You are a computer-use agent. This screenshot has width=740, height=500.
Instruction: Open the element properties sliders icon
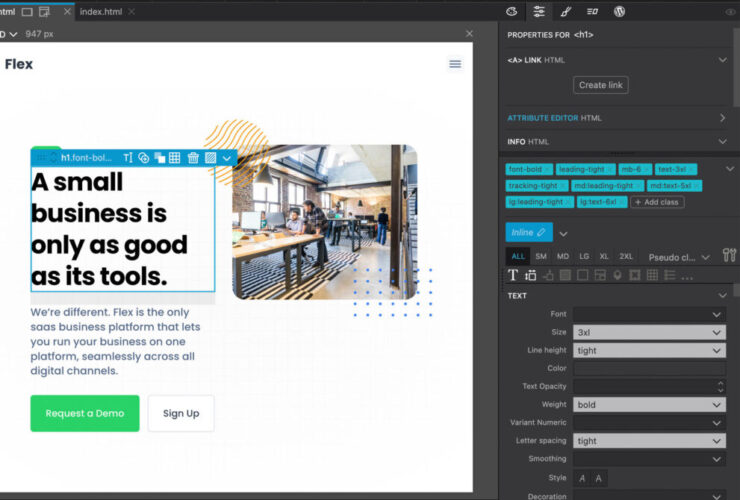pyautogui.click(x=539, y=12)
